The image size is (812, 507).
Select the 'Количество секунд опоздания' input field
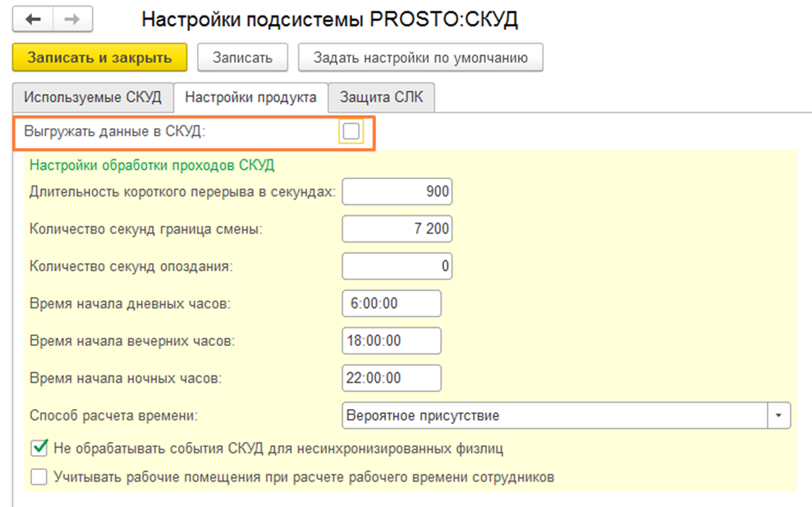[397, 266]
